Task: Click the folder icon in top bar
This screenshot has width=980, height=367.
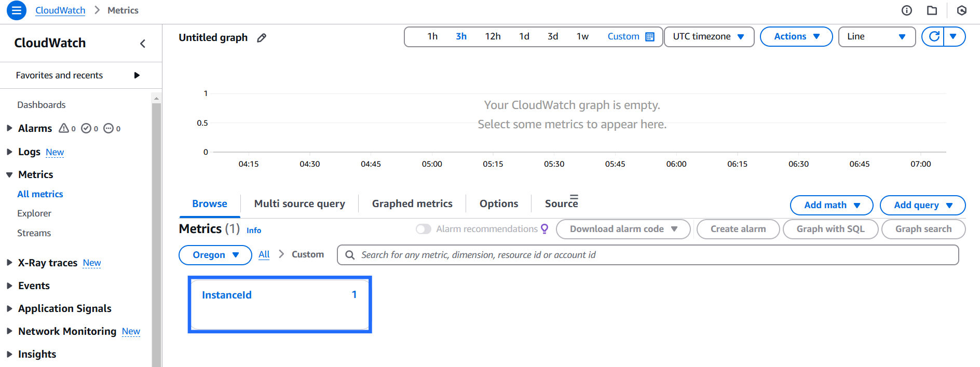Action: [x=932, y=10]
